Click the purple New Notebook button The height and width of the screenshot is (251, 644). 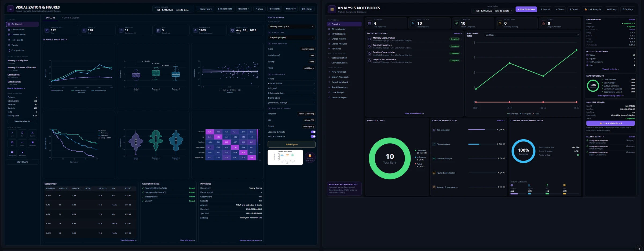click(x=526, y=9)
